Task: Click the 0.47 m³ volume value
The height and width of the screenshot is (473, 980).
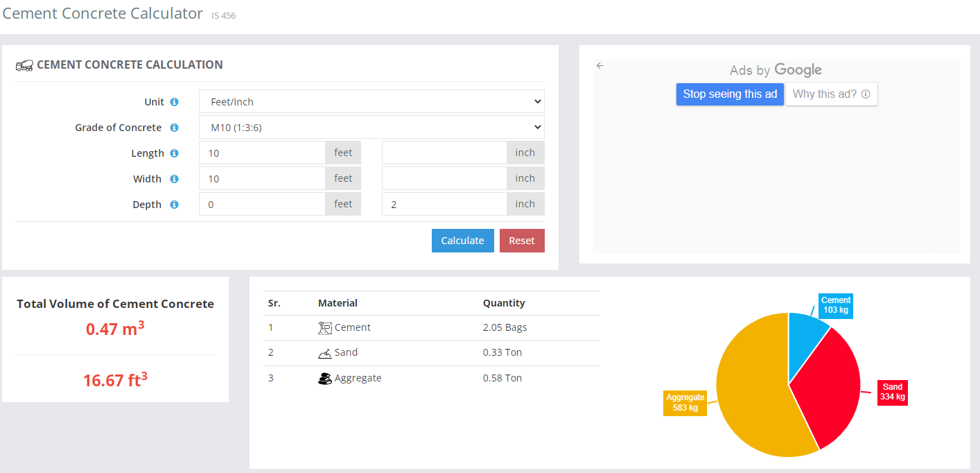Action: coord(115,329)
